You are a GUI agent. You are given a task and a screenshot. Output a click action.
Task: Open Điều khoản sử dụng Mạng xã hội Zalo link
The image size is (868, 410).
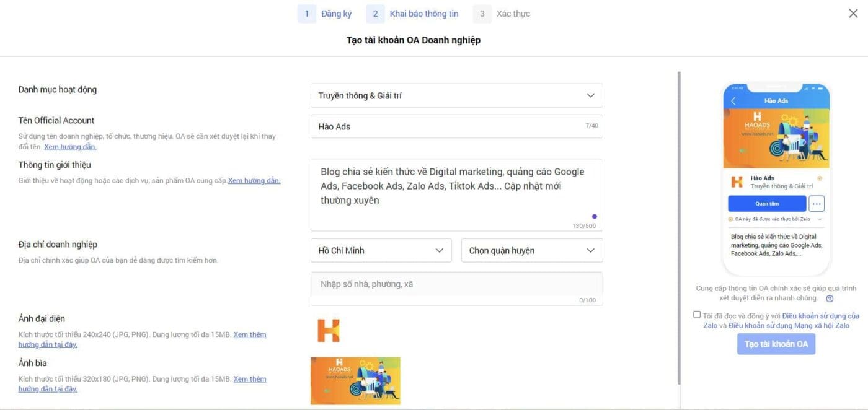[789, 325]
